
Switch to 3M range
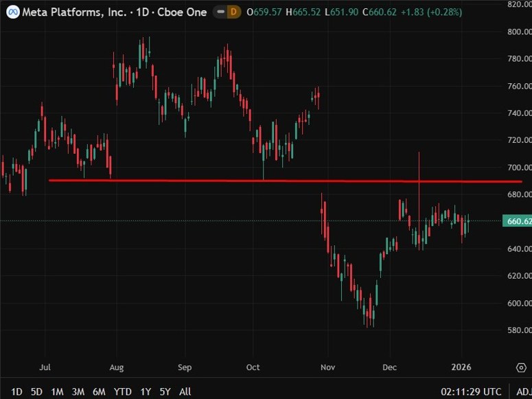(x=78, y=391)
